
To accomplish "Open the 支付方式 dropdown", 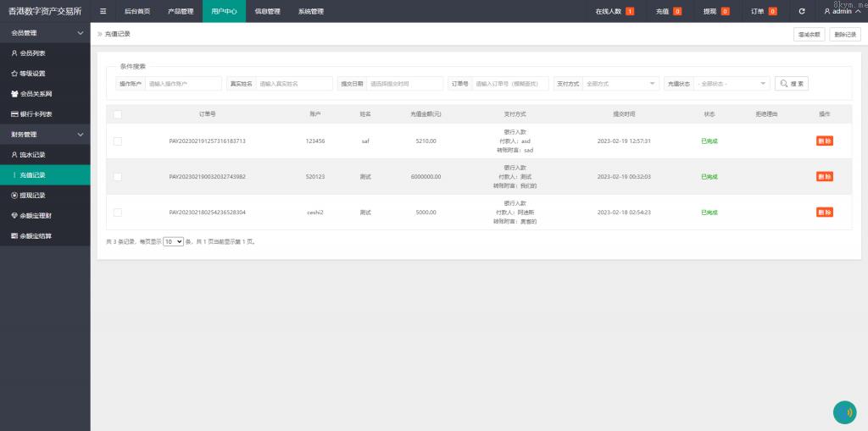I will pos(620,84).
